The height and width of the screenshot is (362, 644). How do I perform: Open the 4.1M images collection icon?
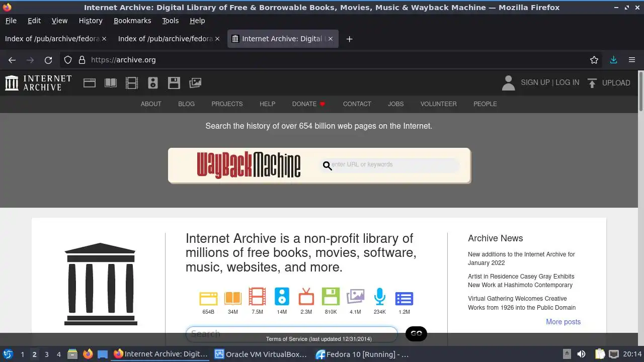pos(355,297)
